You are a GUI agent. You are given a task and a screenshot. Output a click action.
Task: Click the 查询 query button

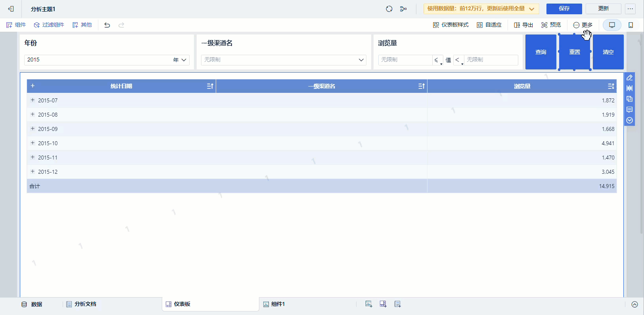tap(541, 52)
